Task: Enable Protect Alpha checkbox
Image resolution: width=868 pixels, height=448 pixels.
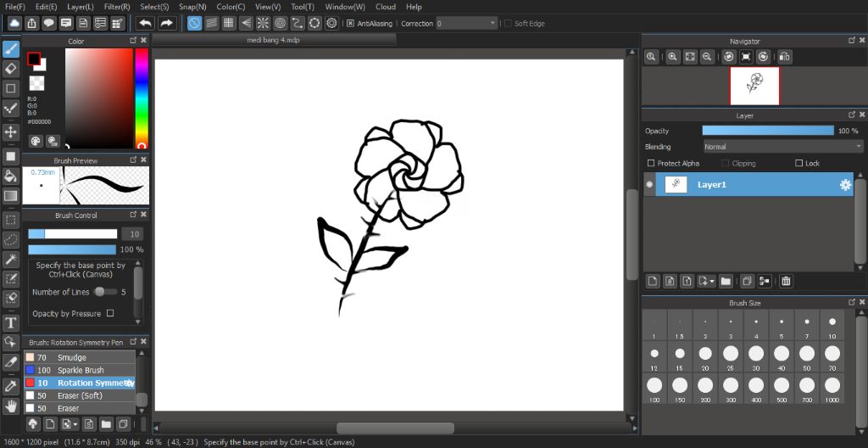Action: pos(651,163)
